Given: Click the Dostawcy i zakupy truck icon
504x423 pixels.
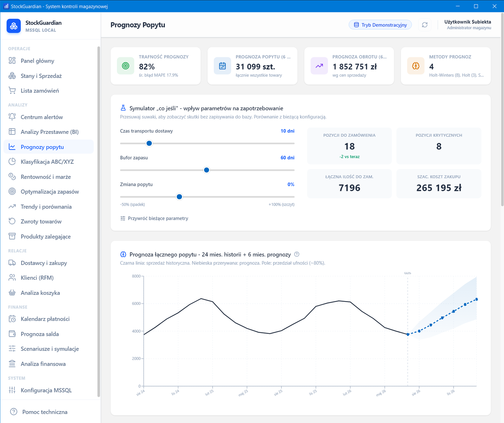Looking at the screenshot, I should pos(12,263).
